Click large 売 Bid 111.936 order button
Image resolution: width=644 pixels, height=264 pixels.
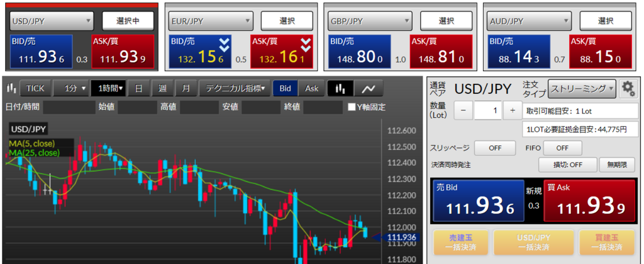[x=479, y=201]
